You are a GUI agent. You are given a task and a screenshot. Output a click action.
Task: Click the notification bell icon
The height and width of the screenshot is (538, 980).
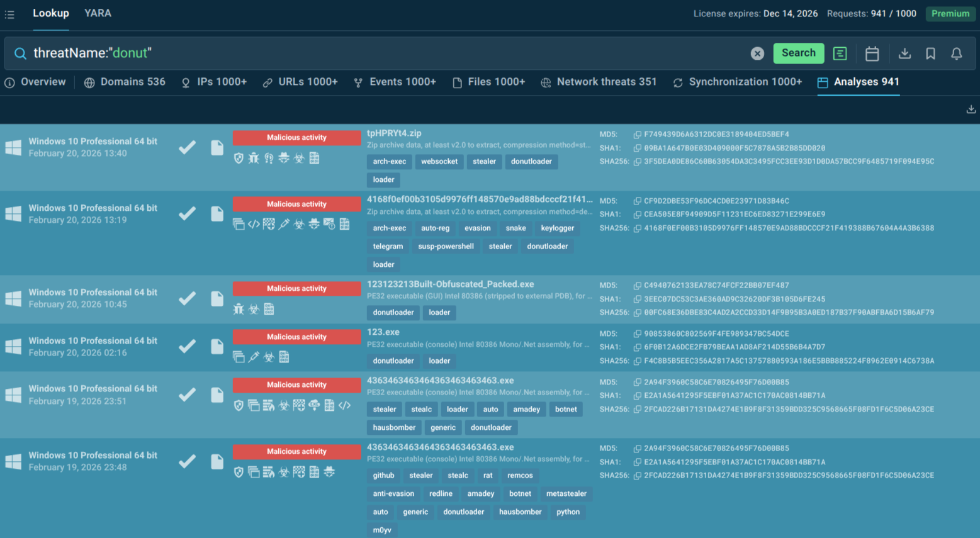pyautogui.click(x=956, y=53)
